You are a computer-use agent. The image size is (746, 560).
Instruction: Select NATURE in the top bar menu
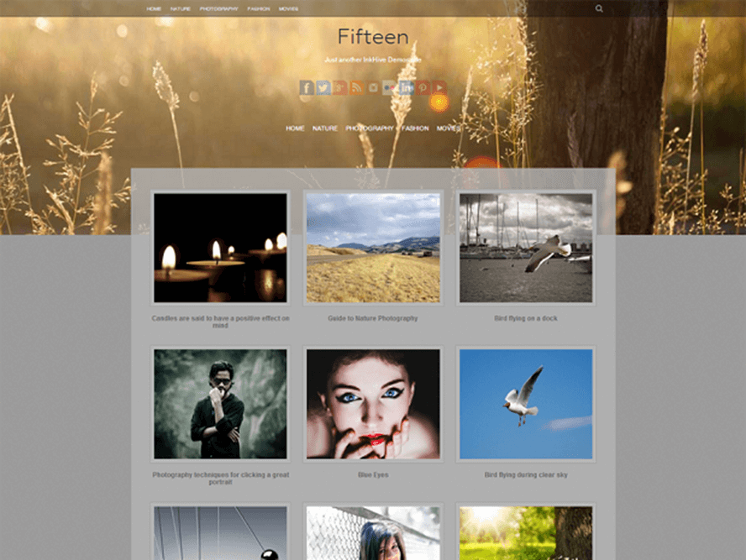tap(181, 8)
